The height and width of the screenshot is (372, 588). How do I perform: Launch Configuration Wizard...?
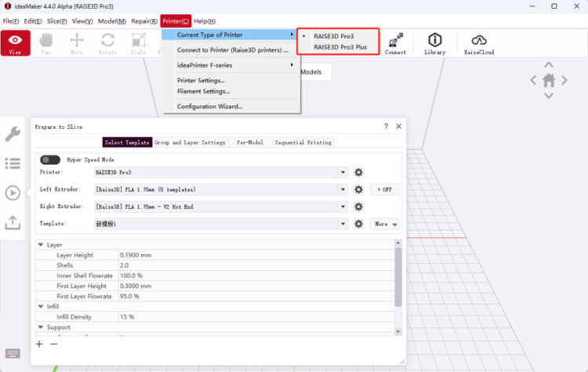pyautogui.click(x=231, y=106)
